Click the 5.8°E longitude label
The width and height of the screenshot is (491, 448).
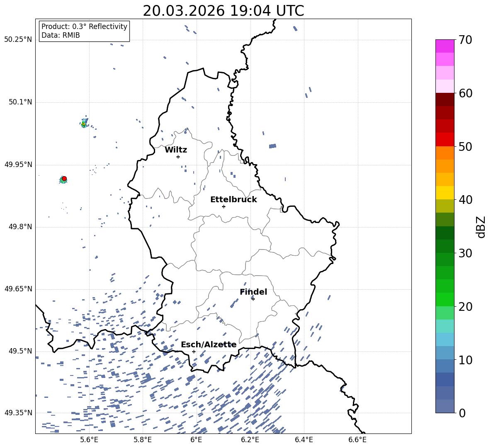[143, 440]
